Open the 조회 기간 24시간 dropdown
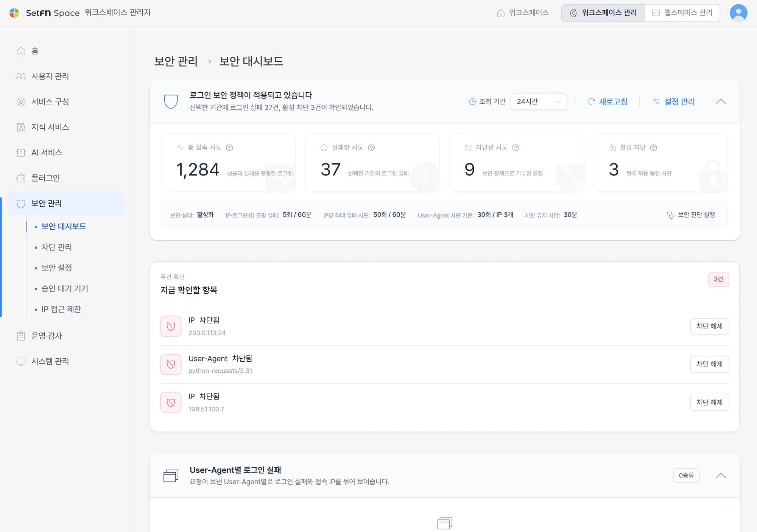 coord(539,101)
